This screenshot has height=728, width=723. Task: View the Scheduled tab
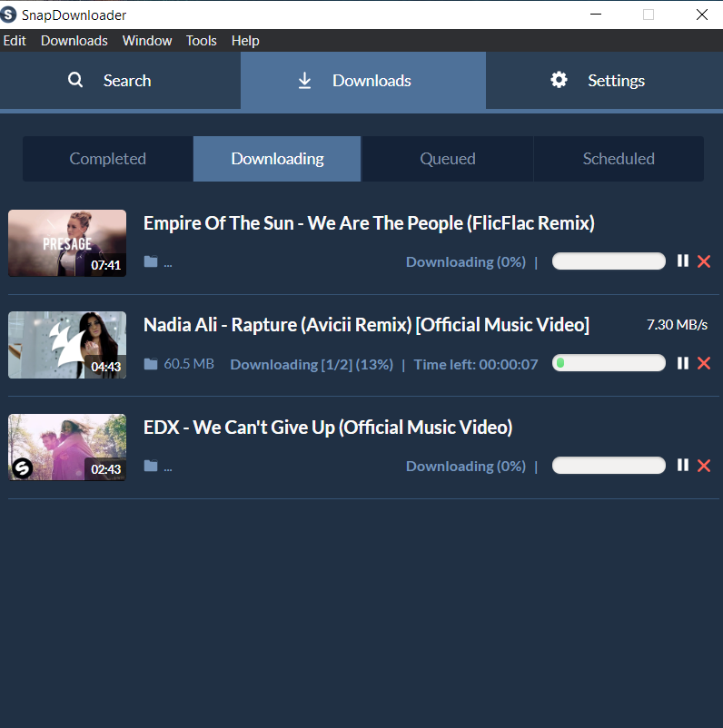coord(619,159)
